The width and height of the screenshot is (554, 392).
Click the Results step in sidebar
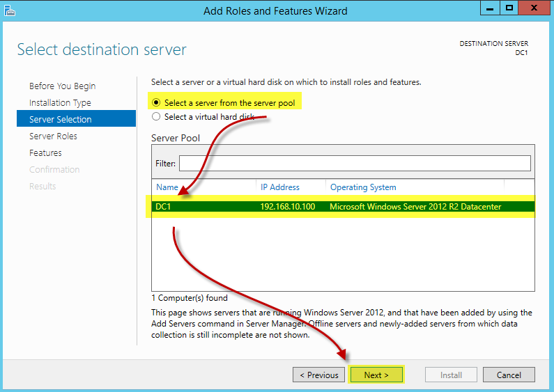[x=43, y=186]
